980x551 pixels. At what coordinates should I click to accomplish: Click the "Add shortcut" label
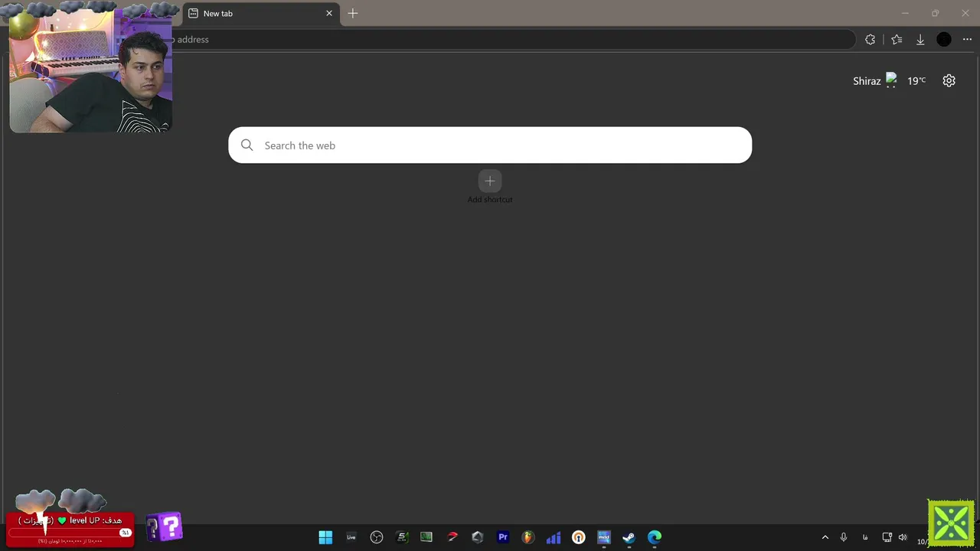pyautogui.click(x=490, y=200)
